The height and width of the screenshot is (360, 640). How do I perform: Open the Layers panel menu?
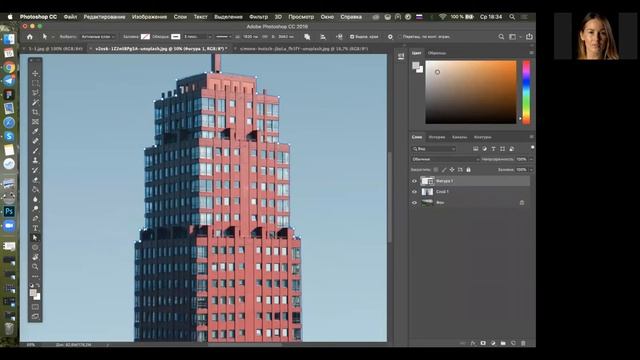(531, 137)
